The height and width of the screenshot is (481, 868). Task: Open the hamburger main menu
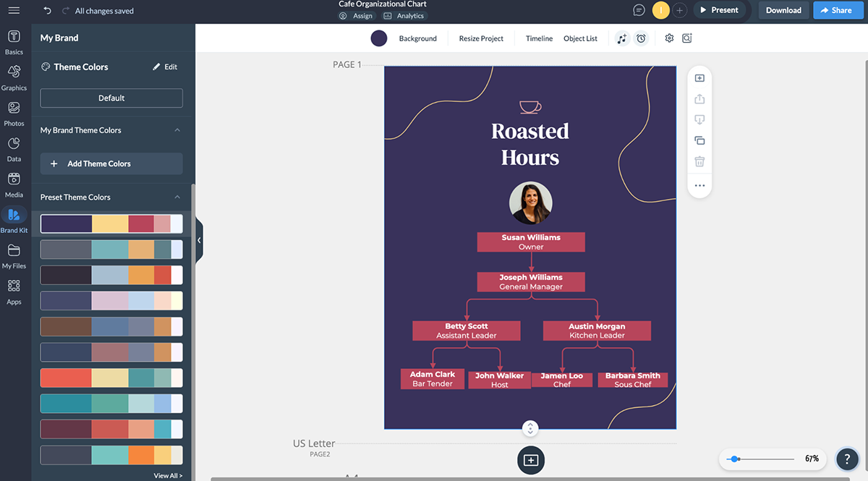click(x=14, y=11)
